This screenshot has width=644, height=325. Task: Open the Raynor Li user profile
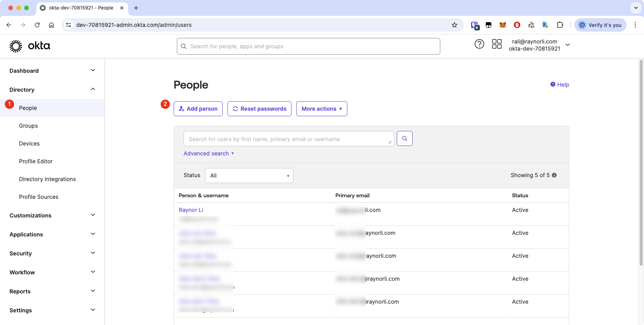tap(191, 210)
